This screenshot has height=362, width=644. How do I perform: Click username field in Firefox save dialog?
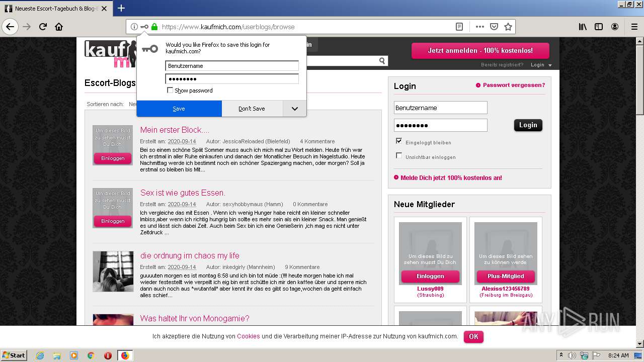232,66
